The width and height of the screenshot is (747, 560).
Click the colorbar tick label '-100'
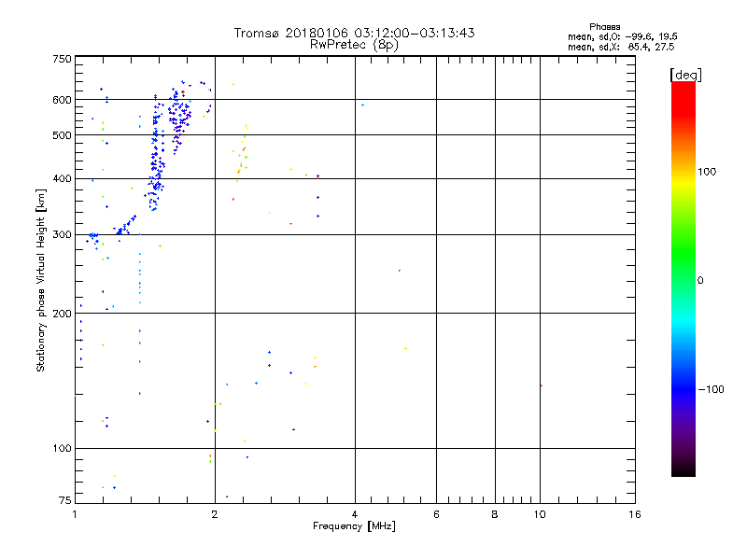coord(712,389)
